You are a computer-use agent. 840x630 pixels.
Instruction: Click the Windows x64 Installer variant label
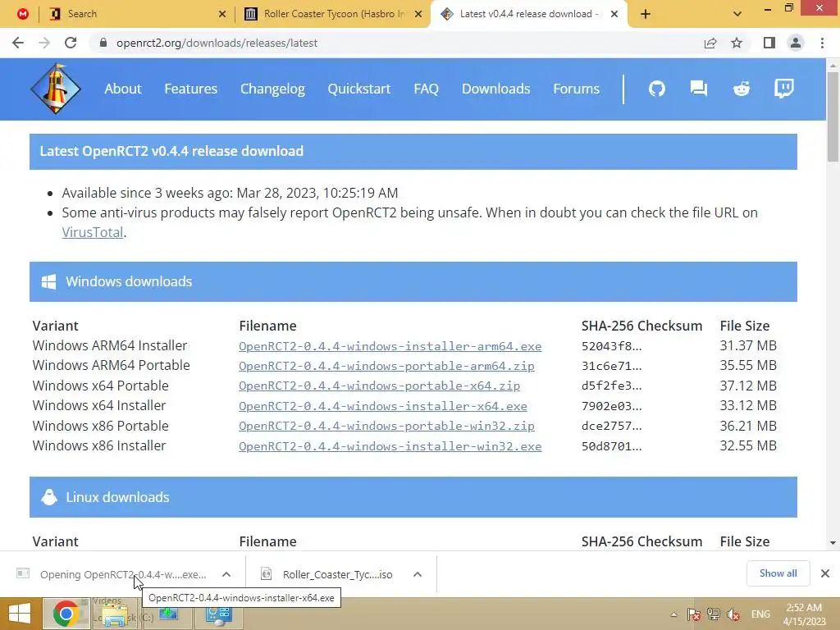(99, 405)
